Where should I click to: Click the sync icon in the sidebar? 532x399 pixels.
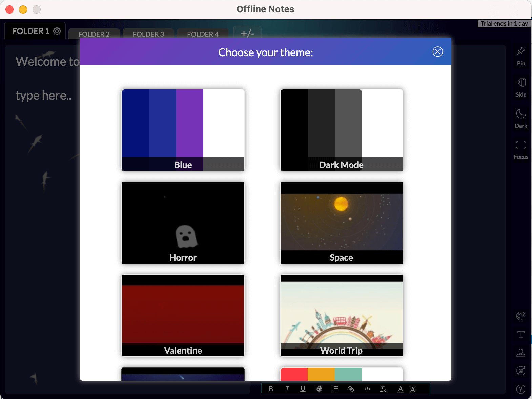click(521, 371)
